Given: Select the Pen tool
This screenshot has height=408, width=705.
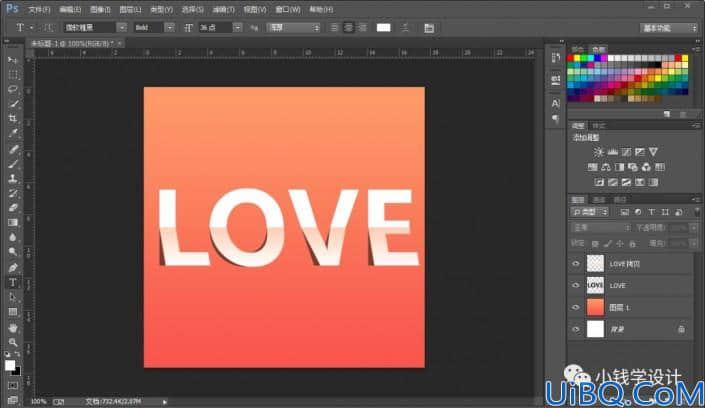Looking at the screenshot, I should point(13,268).
